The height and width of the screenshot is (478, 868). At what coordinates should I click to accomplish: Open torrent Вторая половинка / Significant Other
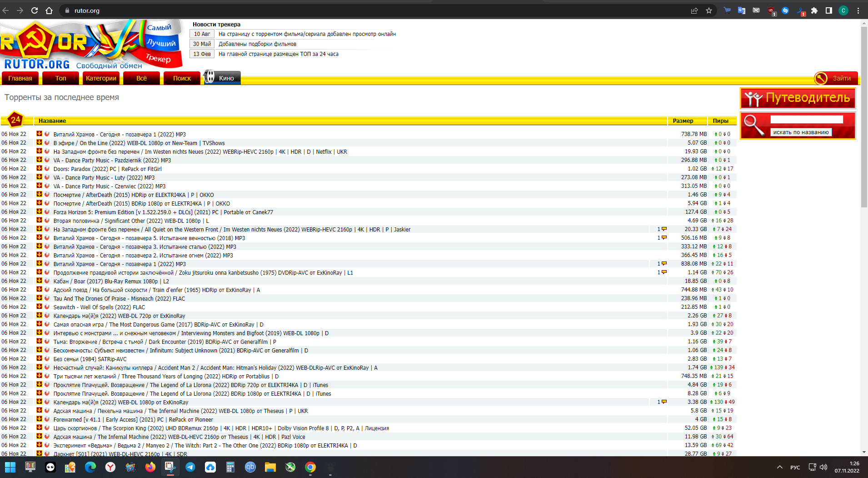pyautogui.click(x=131, y=221)
